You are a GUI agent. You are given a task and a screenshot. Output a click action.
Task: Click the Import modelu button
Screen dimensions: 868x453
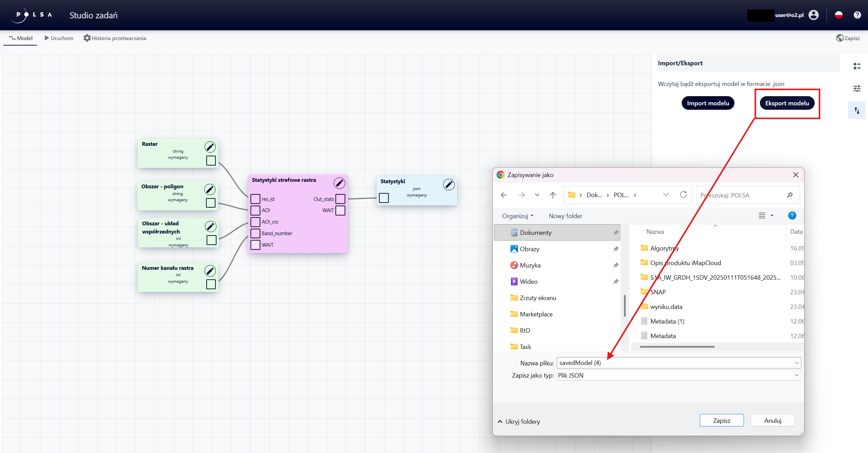click(708, 103)
